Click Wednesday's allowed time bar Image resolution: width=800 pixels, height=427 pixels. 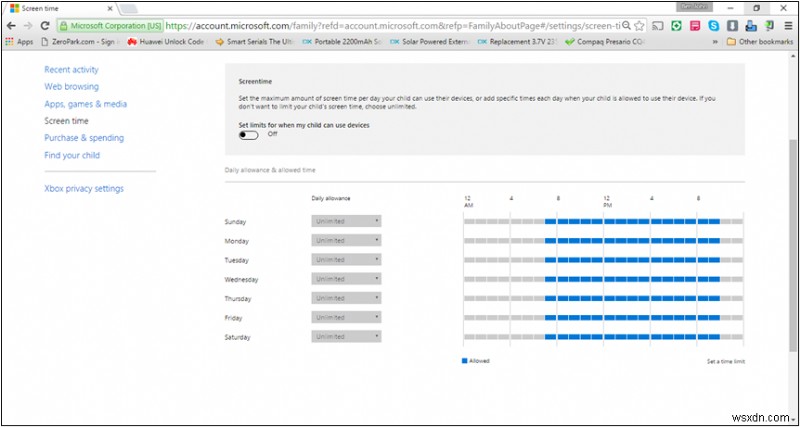pyautogui.click(x=633, y=279)
